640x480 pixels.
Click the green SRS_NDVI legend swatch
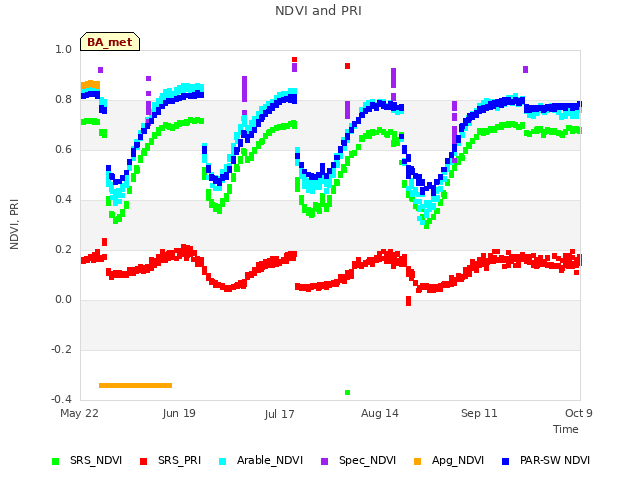(56, 461)
